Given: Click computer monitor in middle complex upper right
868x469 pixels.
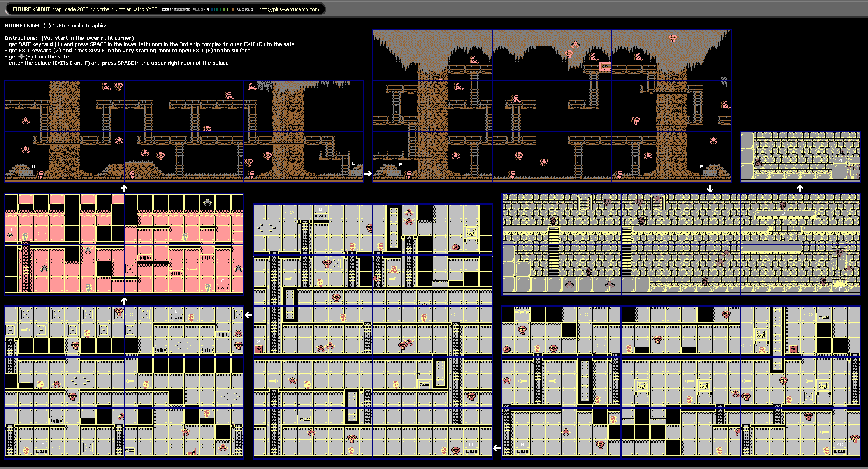Looking at the screenshot, I should click(x=471, y=233).
